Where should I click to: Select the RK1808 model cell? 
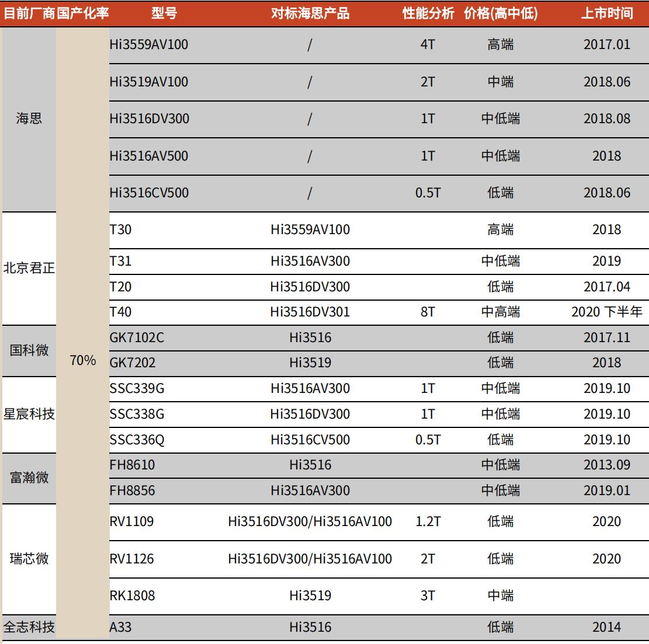point(132,596)
